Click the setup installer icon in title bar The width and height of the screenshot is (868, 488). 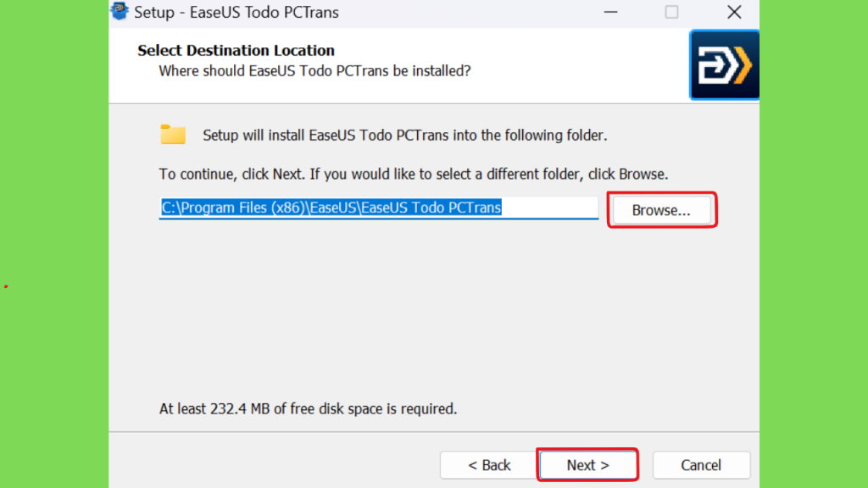[119, 10]
